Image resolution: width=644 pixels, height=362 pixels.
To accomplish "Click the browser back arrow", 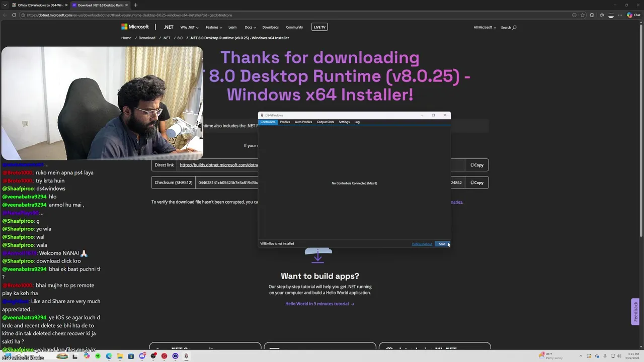I will pyautogui.click(x=5, y=15).
